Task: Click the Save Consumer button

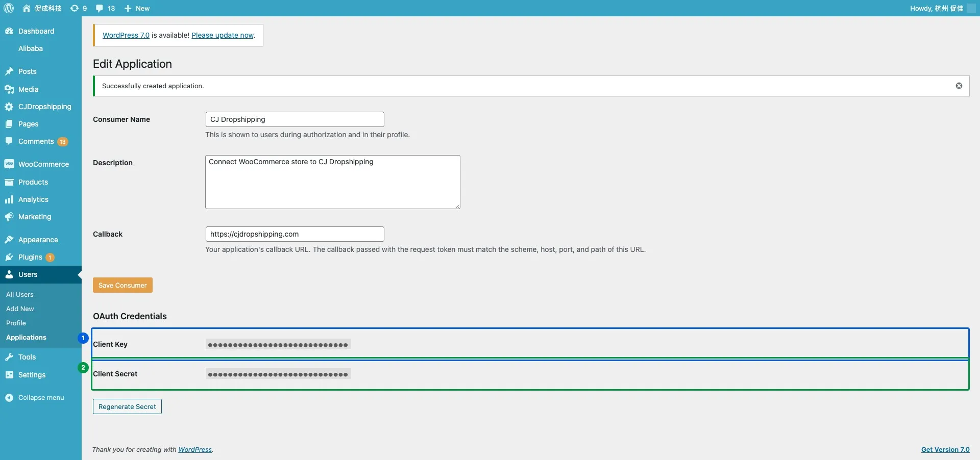Action: (x=122, y=285)
